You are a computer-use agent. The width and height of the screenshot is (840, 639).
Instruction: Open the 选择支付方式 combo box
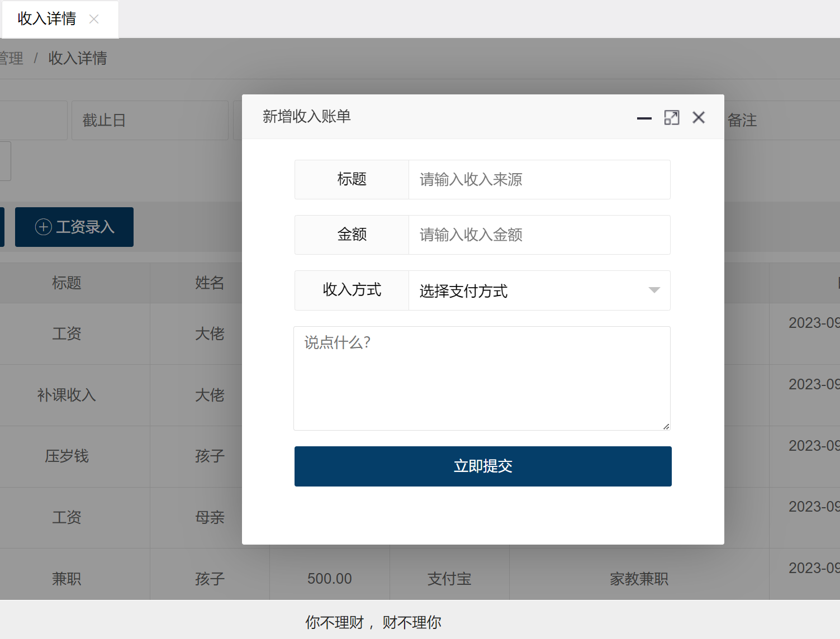coord(531,290)
